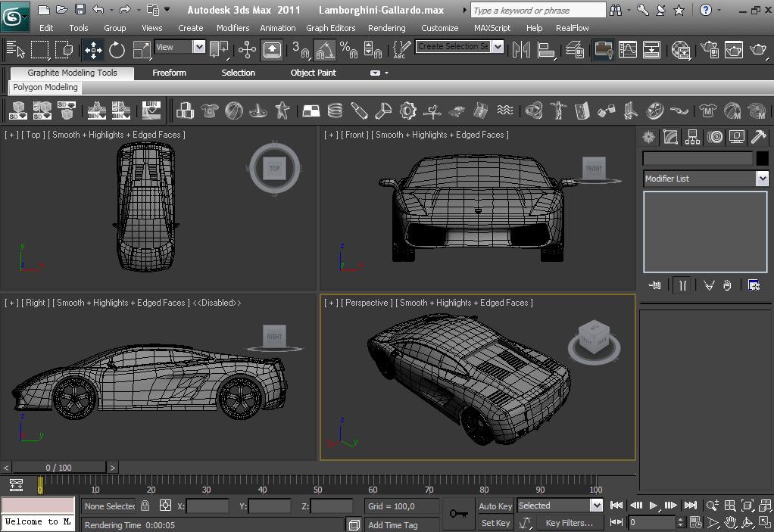
Task: Open the Hierarchy command panel
Action: (692, 137)
